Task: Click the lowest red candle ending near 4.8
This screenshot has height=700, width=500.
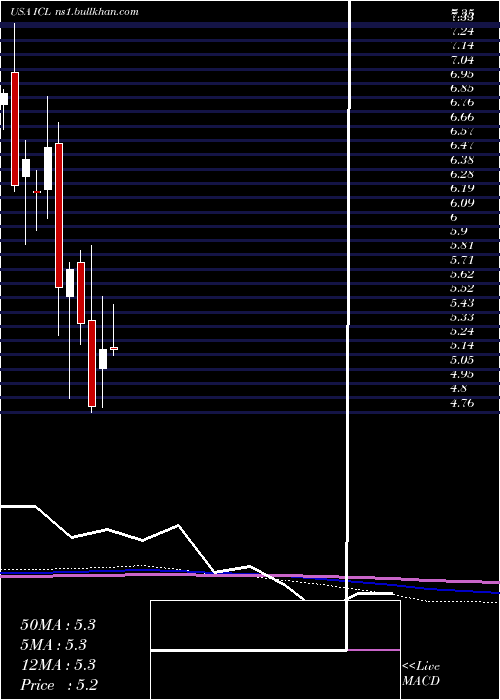Action: click(92, 363)
